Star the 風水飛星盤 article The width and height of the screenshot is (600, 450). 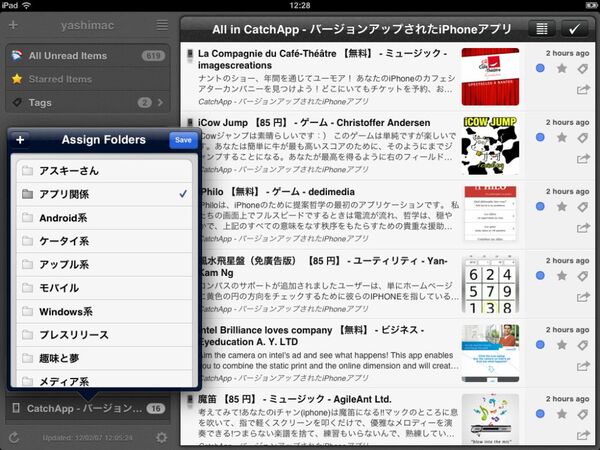click(x=562, y=276)
